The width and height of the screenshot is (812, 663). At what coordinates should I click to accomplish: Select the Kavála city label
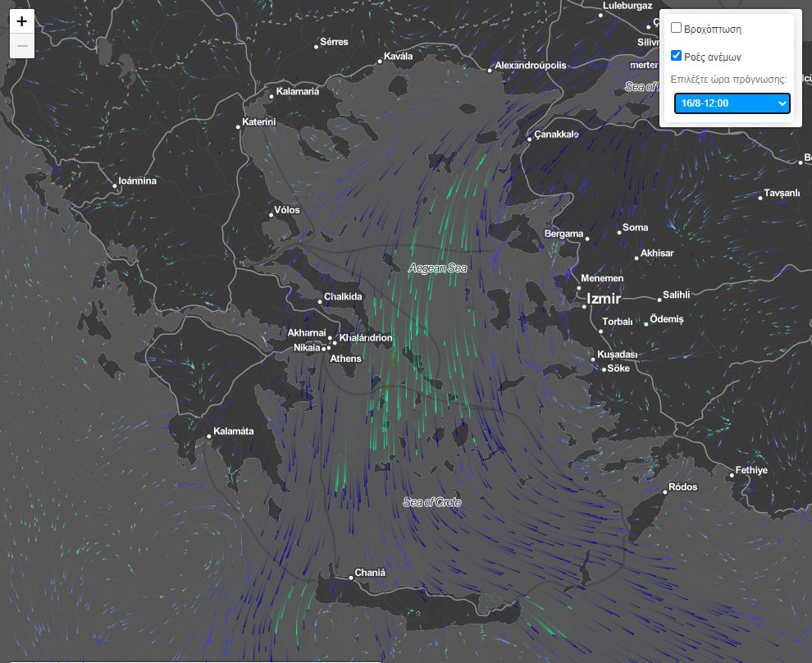coord(399,57)
